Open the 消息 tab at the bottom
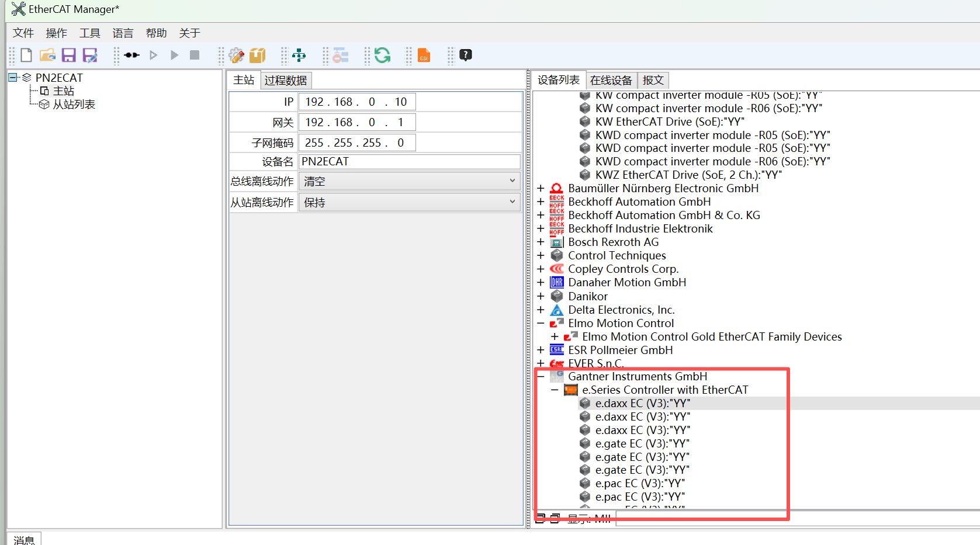 pos(24,540)
